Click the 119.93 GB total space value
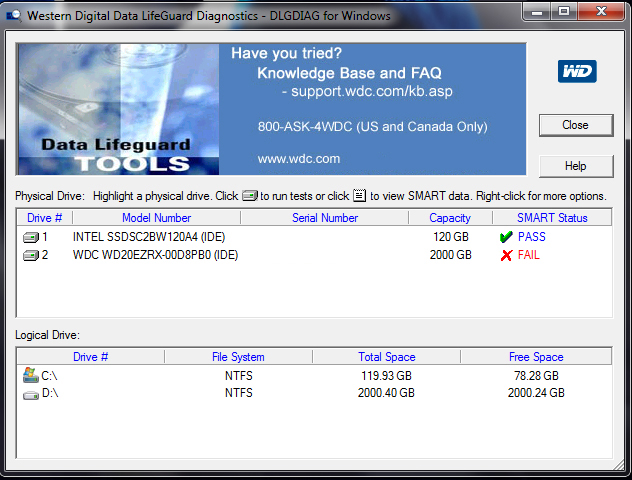 386,376
